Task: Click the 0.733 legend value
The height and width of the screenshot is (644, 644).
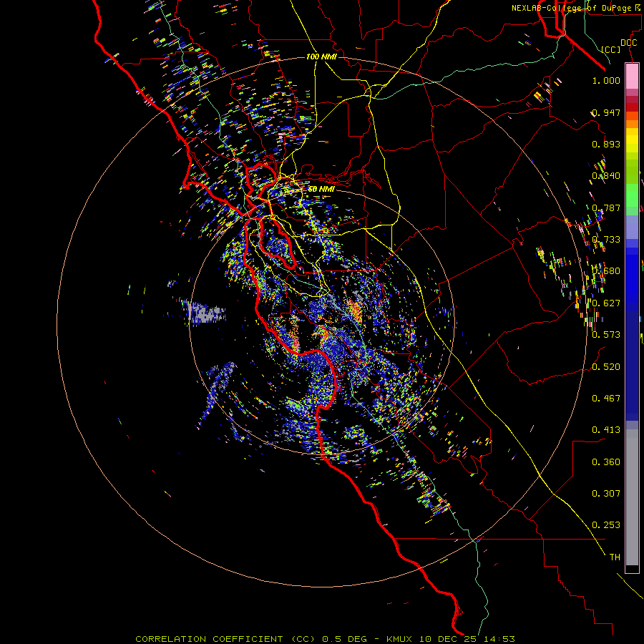Action: point(606,240)
